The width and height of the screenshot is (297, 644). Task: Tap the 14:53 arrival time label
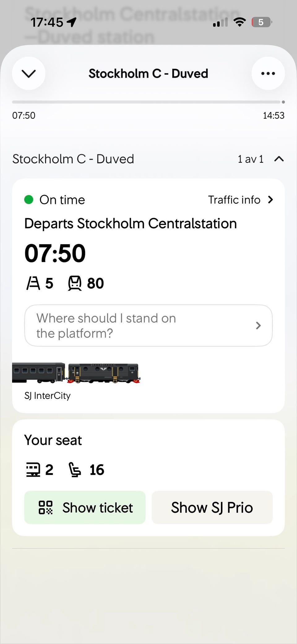[x=273, y=115]
